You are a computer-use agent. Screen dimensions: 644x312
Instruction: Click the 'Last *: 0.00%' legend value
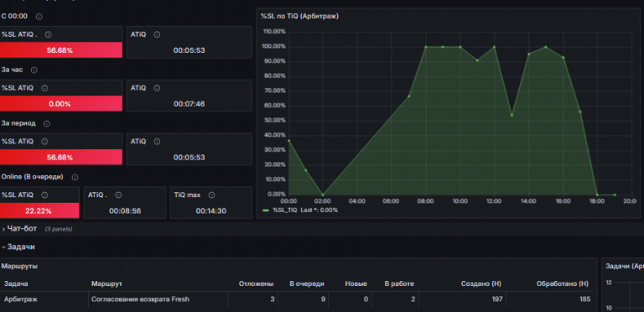[x=319, y=211]
